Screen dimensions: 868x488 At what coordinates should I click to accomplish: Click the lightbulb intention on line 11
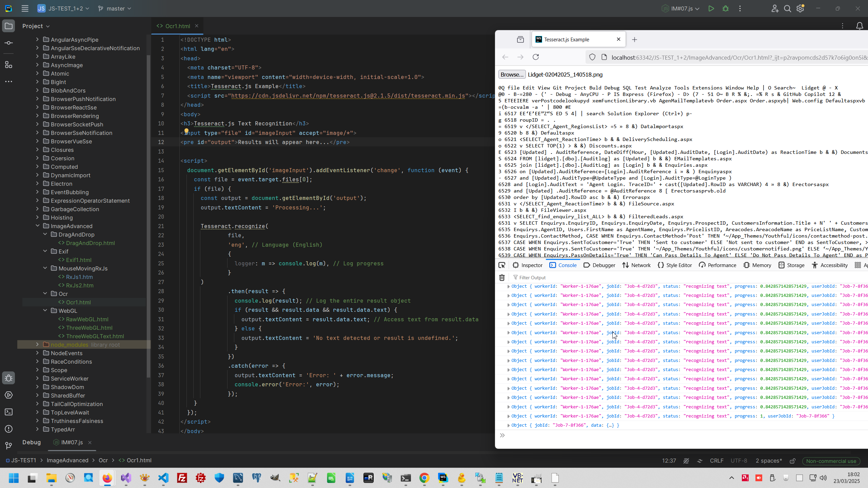click(186, 131)
